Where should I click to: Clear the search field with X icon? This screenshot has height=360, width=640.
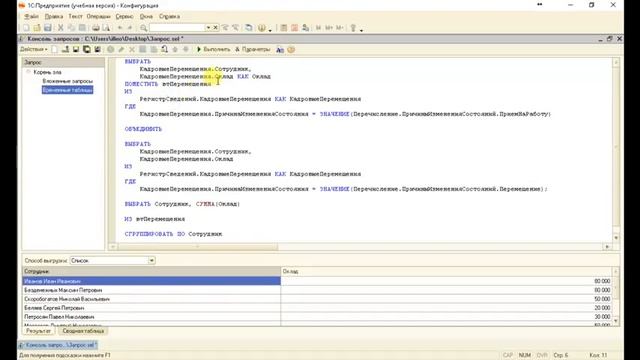pyautogui.click(x=216, y=28)
